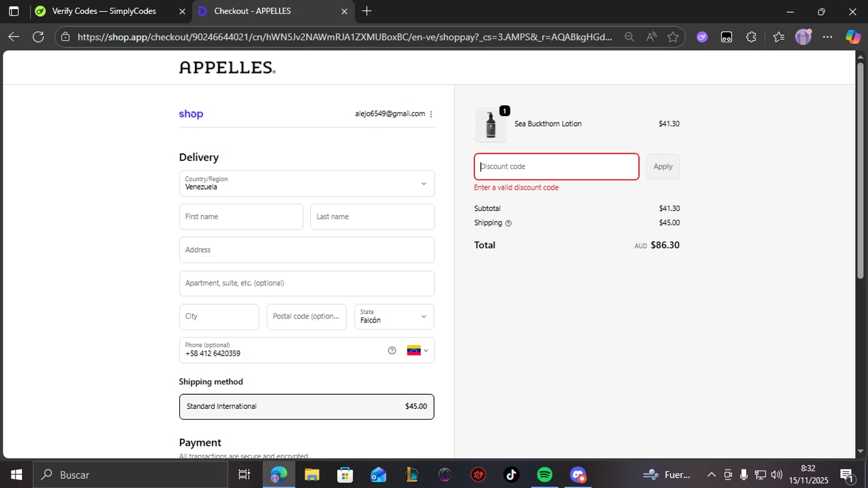Screen dimensions: 868x488
Task: Open League of Legends taskbar icon
Action: 411,475
